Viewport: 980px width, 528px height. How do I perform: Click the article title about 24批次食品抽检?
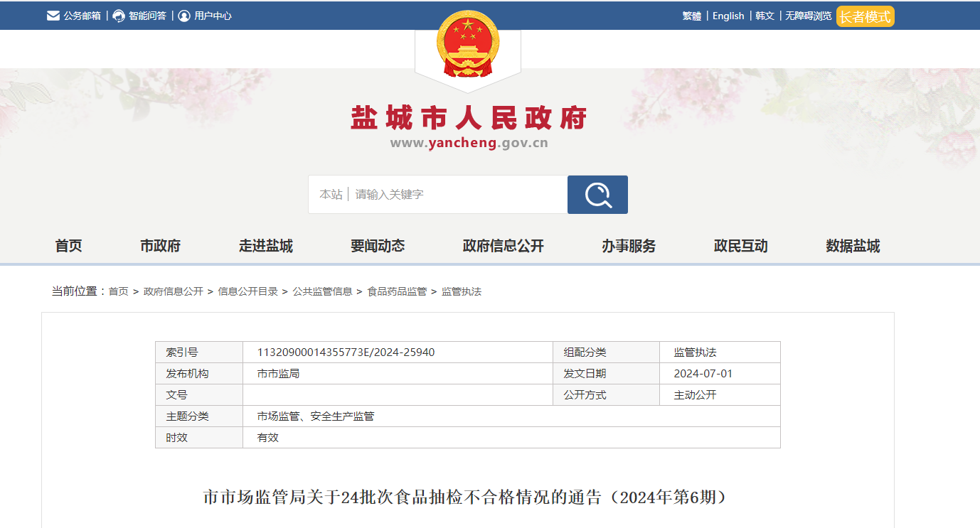468,497
